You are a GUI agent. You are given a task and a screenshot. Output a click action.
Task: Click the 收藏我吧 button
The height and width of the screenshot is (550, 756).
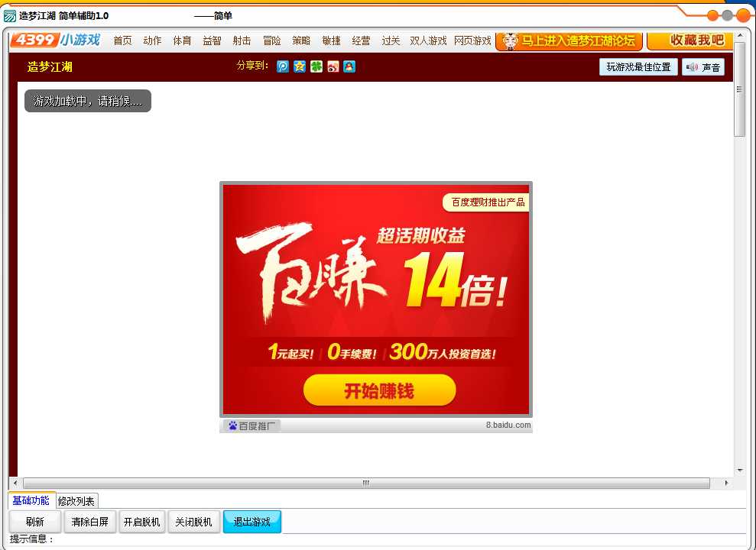[691, 40]
